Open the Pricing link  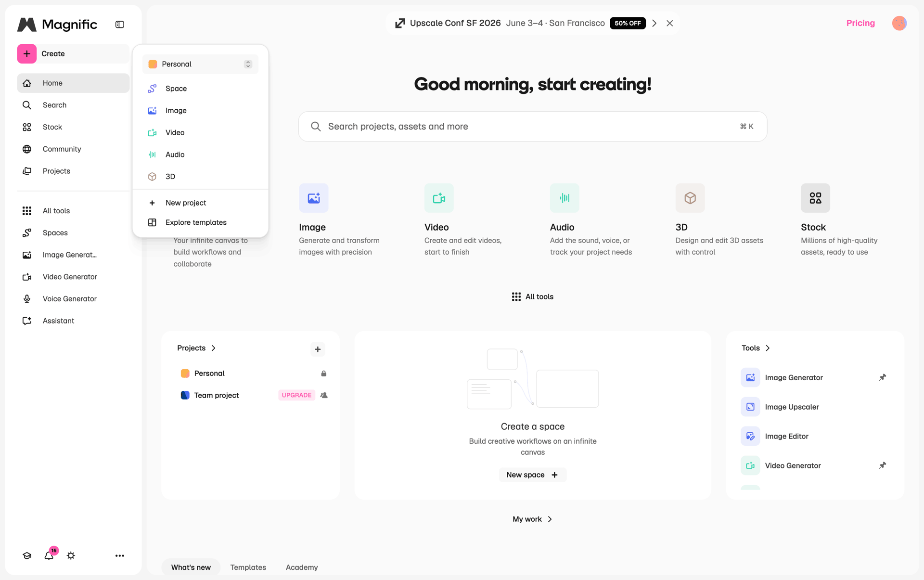point(860,23)
